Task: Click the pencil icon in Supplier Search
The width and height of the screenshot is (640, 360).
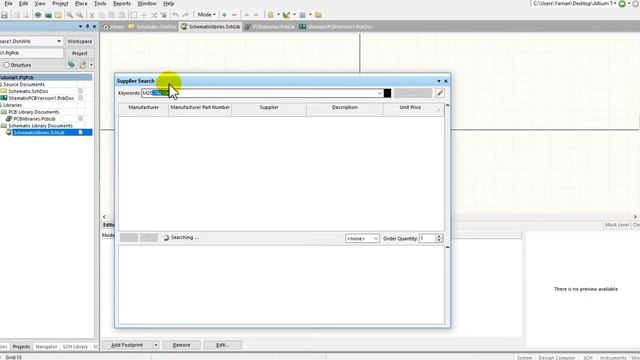Action: coord(440,93)
